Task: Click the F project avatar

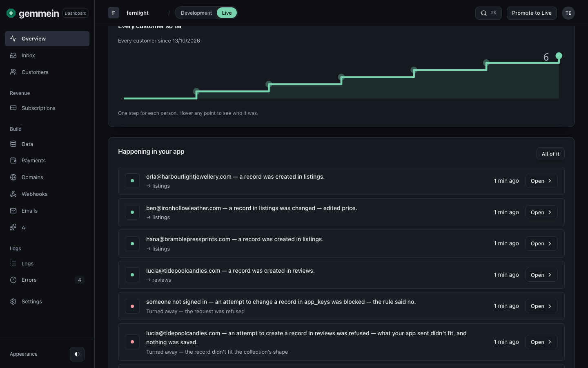Action: 114,13
